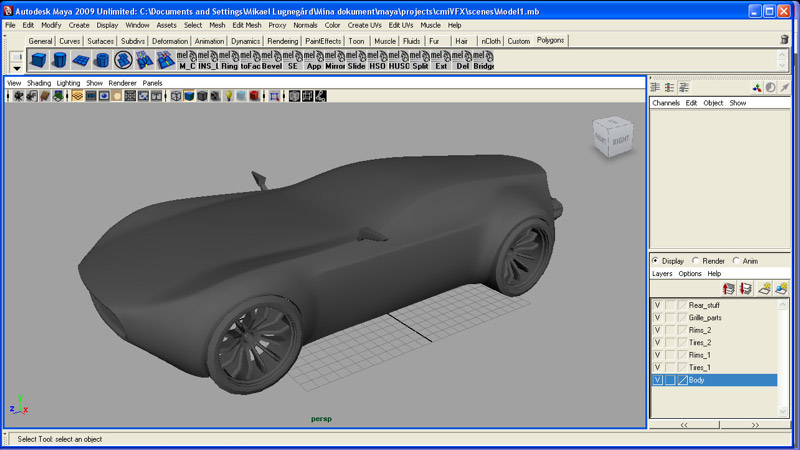Run the Ring mel shelf script

(229, 60)
